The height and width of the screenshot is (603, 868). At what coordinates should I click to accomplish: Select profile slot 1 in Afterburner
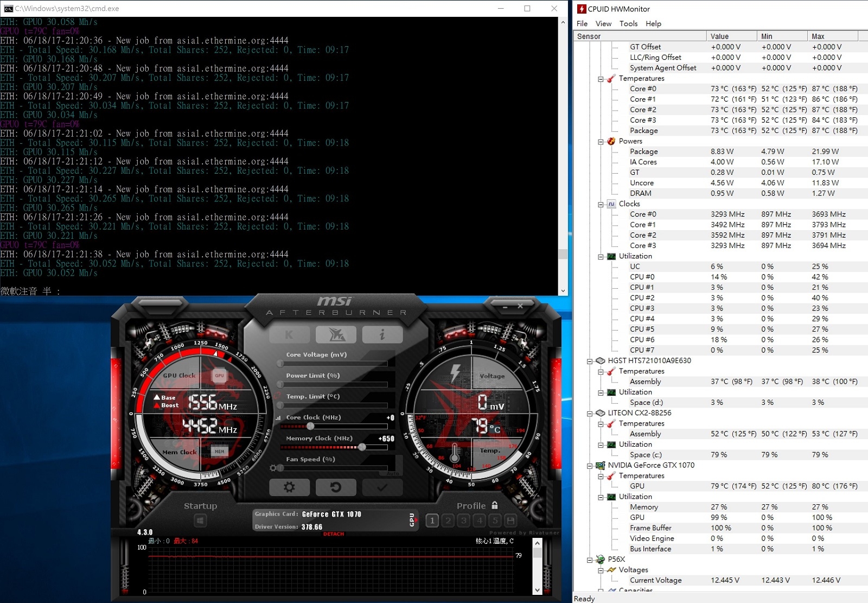coord(432,521)
